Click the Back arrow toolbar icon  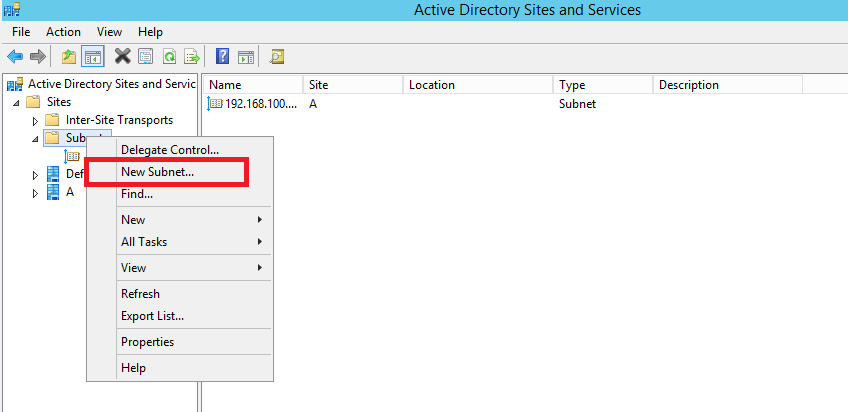click(x=15, y=57)
